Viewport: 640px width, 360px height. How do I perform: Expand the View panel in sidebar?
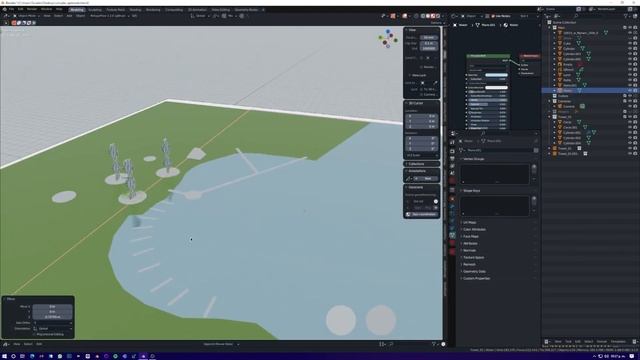(x=412, y=30)
